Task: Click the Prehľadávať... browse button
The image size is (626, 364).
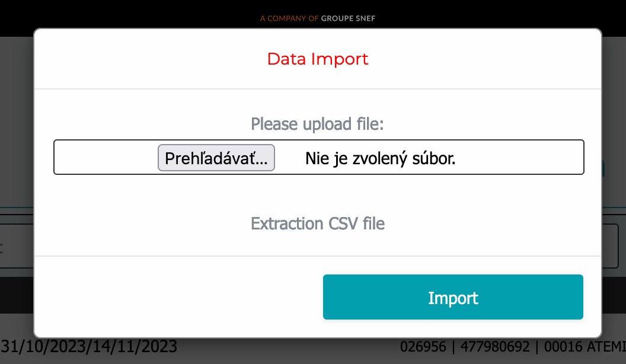Action: [x=216, y=158]
